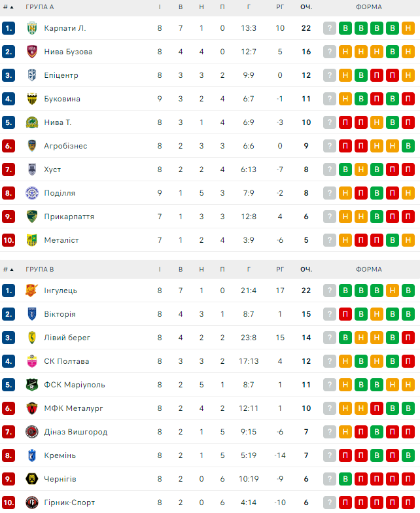This screenshot has width=420, height=513.
Task: Click the РГ column header in Group B
Action: point(280,270)
